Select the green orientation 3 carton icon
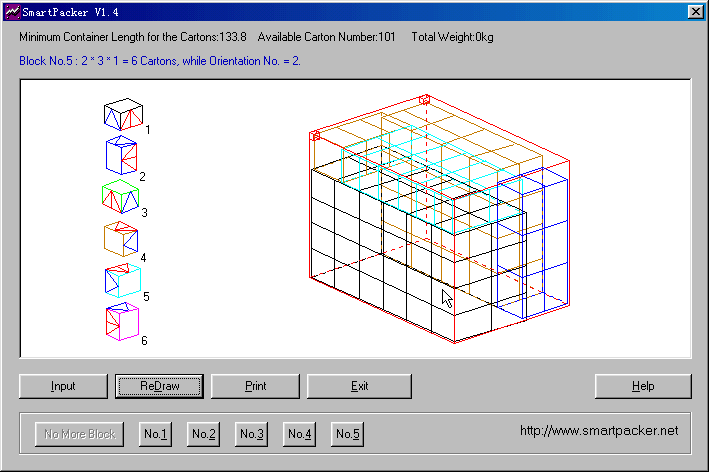Viewport: 709px width, 472px height. tap(121, 197)
